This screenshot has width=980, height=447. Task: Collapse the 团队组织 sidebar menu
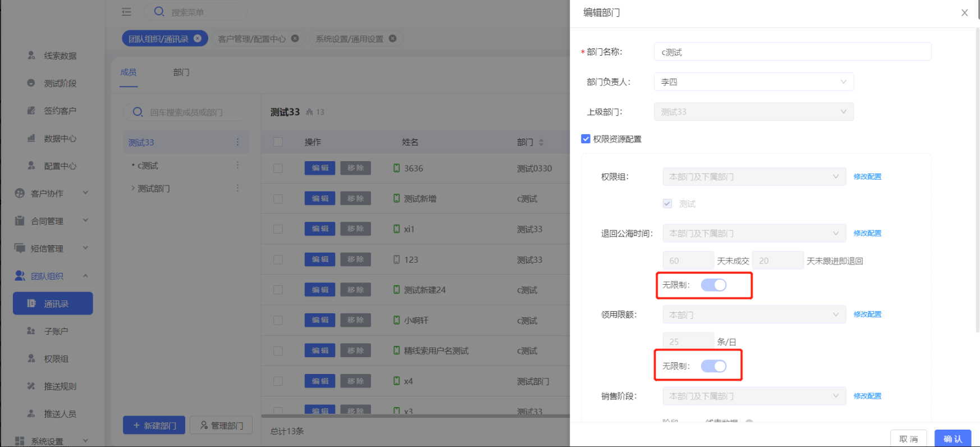(x=85, y=276)
